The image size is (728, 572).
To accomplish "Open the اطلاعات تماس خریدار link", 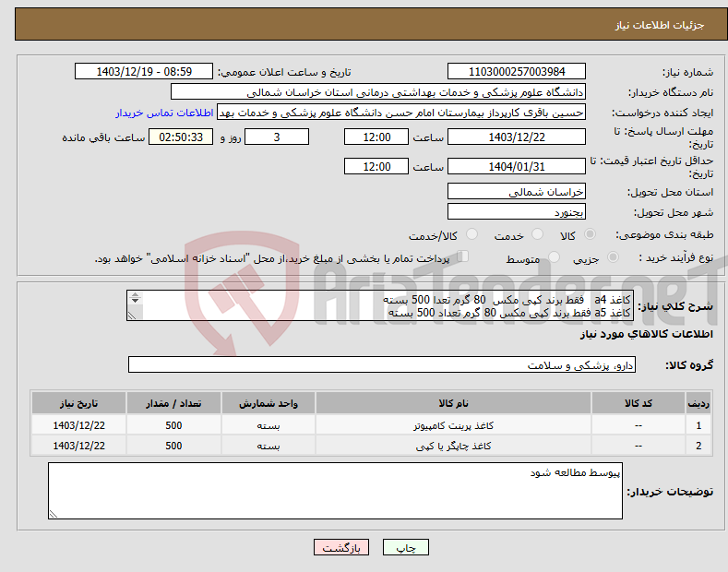I will [164, 113].
